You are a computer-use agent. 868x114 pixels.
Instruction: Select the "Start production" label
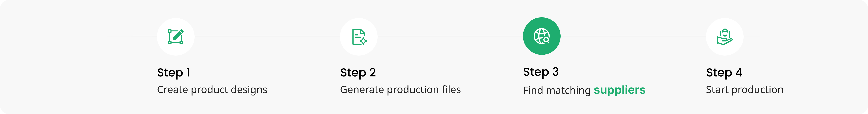coord(744,90)
